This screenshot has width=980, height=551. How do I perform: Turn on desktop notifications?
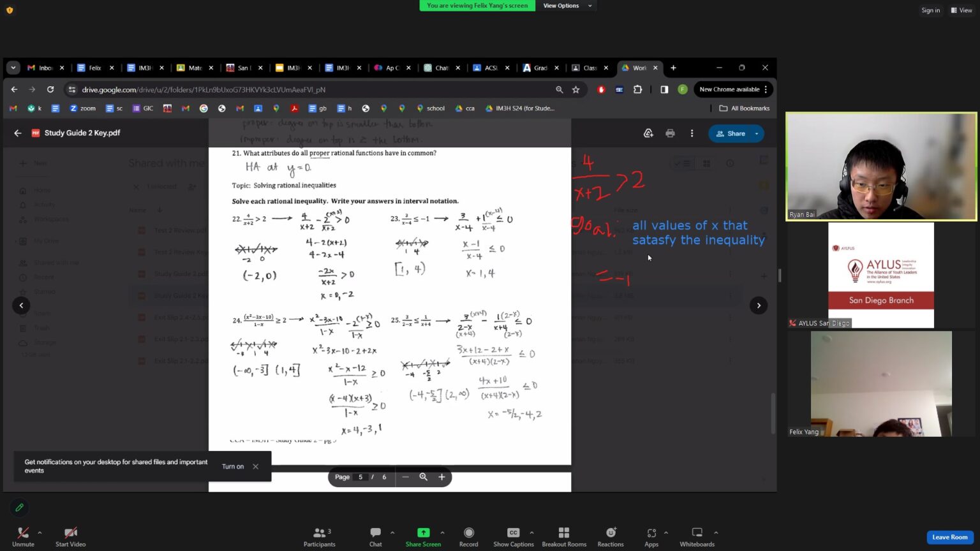pyautogui.click(x=233, y=466)
